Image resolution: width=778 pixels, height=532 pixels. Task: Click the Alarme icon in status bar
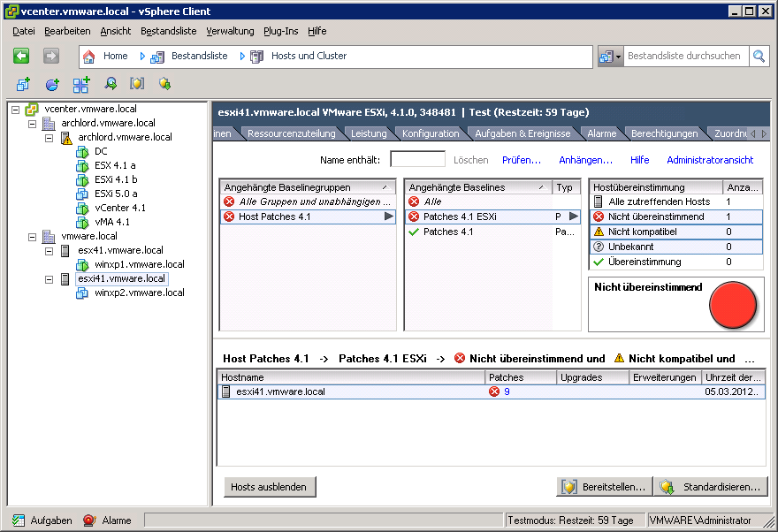pyautogui.click(x=89, y=521)
